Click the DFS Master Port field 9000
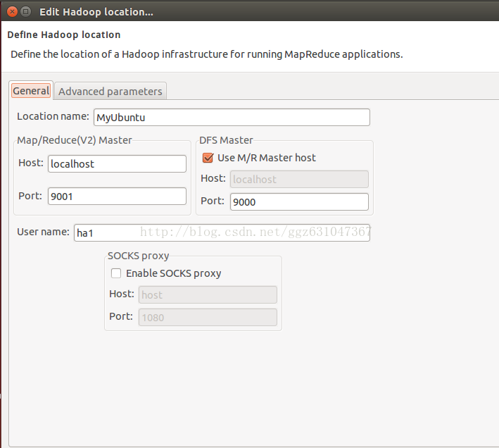 299,201
